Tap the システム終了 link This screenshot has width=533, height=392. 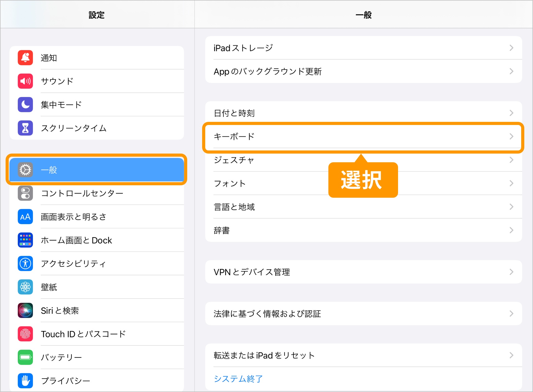coord(238,378)
